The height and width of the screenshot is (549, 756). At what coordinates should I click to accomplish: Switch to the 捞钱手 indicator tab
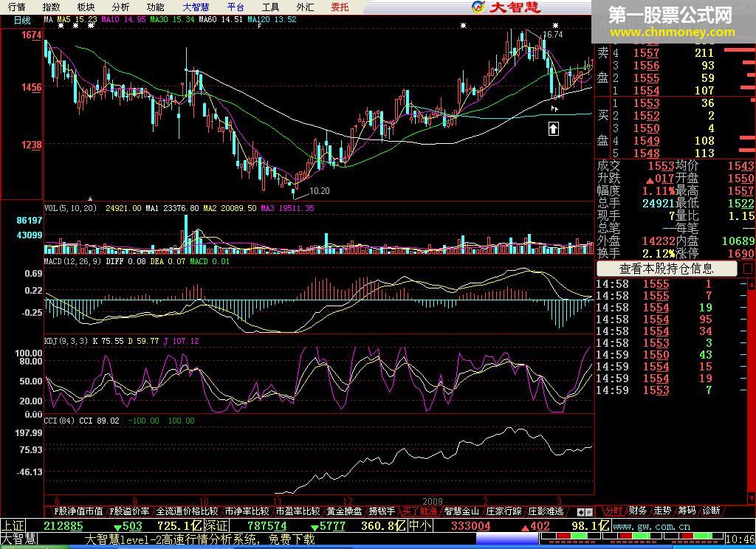coord(382,511)
